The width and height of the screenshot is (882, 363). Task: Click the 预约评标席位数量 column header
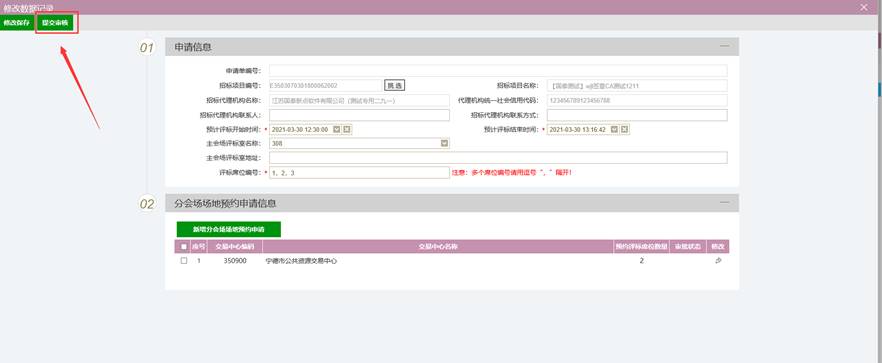(x=641, y=247)
